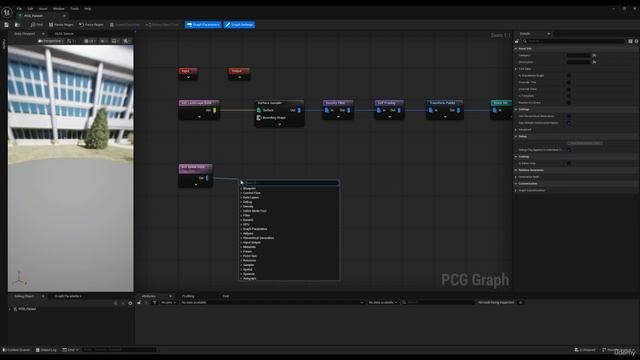Click In pin on Density Filter node
Image resolution: width=640 pixels, height=360 pixels.
coord(327,110)
